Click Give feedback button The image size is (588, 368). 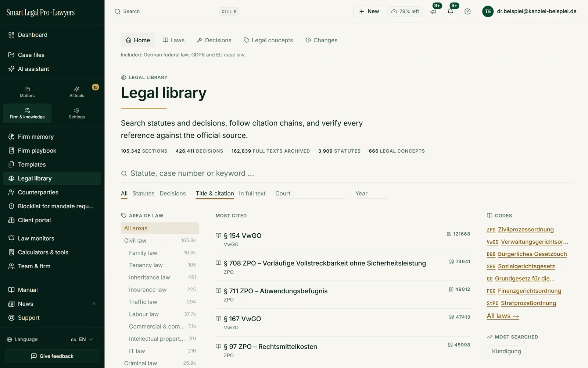point(52,356)
